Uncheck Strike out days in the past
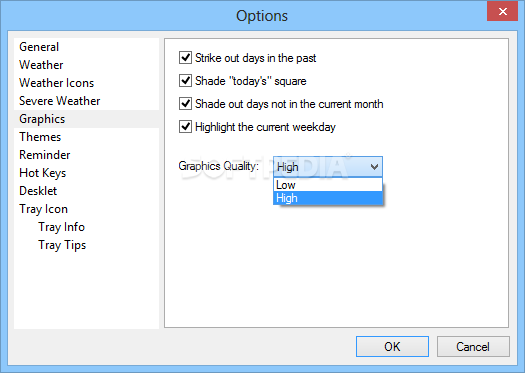525x373 pixels. (185, 58)
